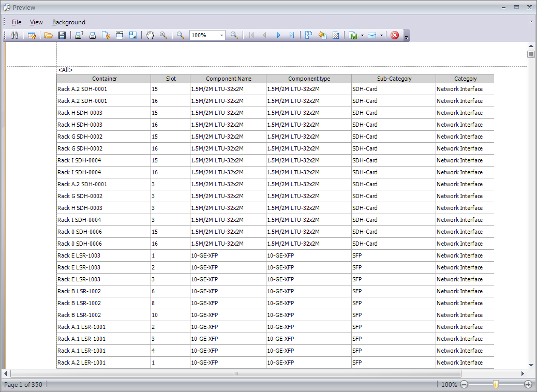537x392 pixels.
Task: Click the Zoom Out toolbar icon
Action: [181, 35]
